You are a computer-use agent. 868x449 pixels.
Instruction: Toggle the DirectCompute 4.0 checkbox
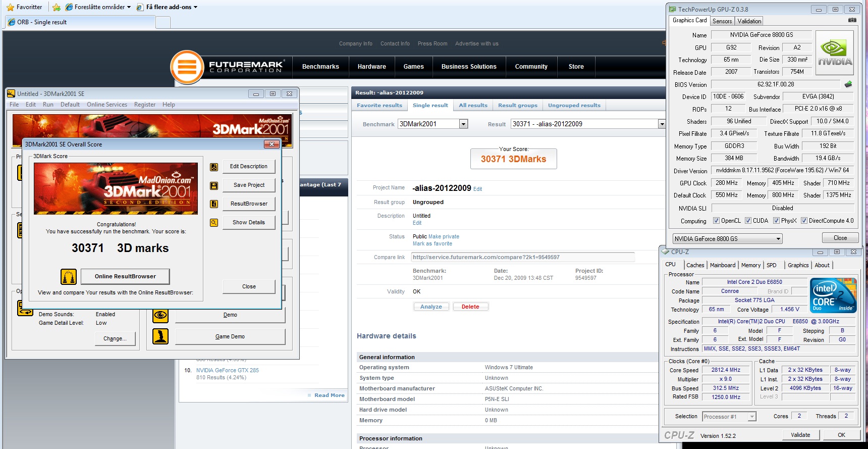point(804,221)
